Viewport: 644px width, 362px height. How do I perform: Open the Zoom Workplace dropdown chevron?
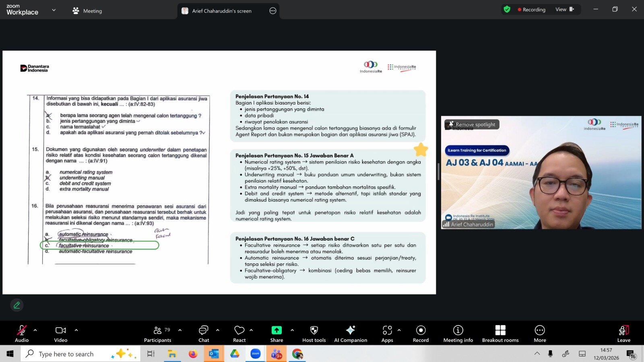[x=54, y=10]
